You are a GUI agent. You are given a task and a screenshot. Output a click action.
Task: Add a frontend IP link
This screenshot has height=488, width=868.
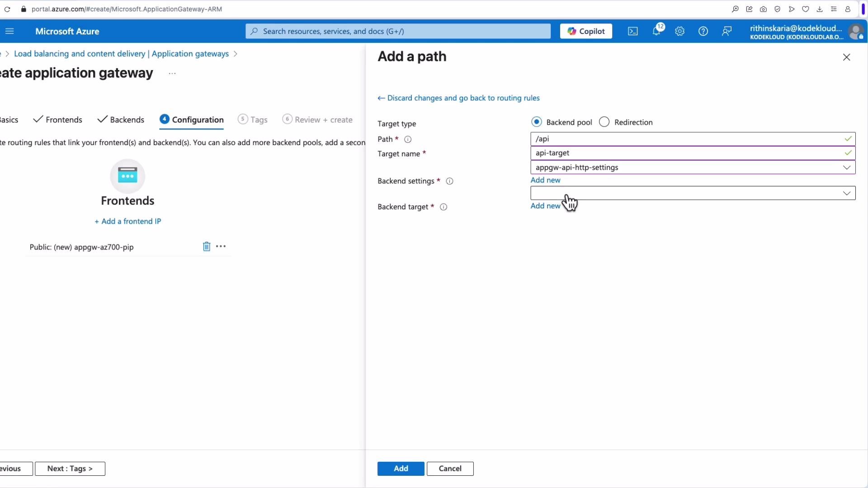127,221
